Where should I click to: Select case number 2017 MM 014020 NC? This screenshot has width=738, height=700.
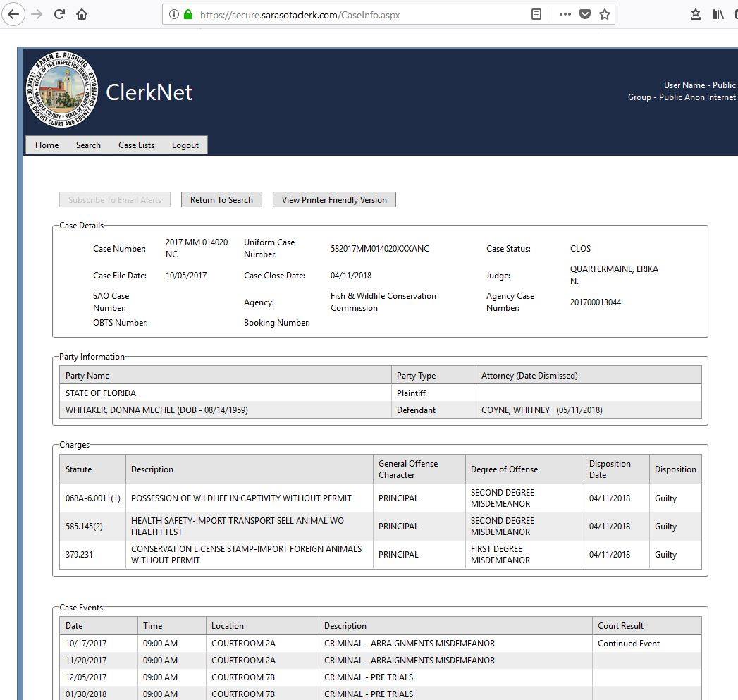pos(197,248)
